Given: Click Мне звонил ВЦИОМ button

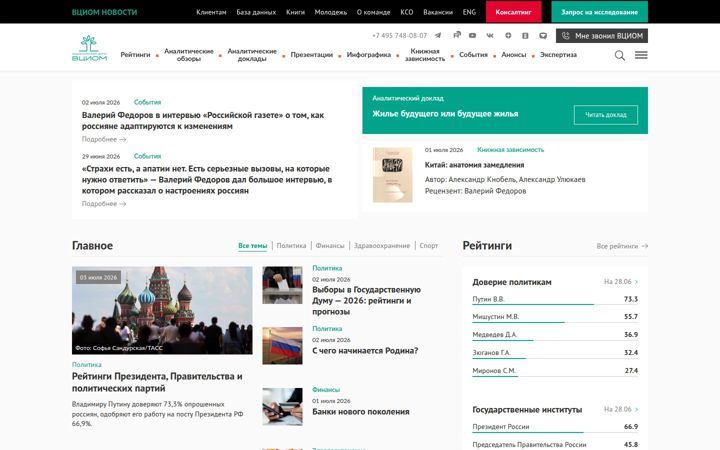Looking at the screenshot, I should tap(602, 36).
